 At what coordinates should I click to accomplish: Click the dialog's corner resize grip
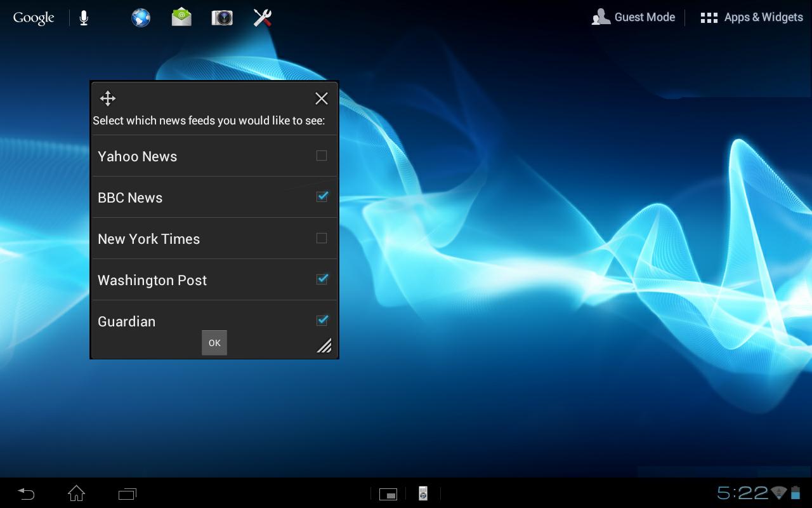324,345
